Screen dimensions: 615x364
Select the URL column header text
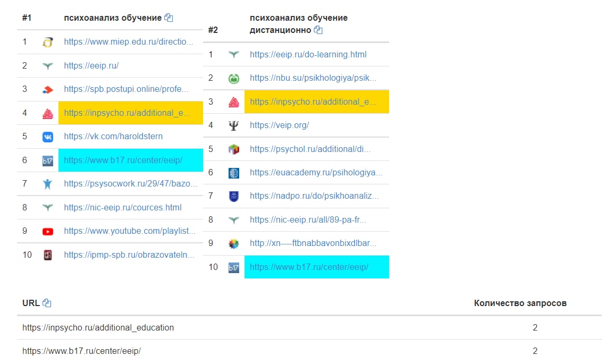[x=31, y=303]
